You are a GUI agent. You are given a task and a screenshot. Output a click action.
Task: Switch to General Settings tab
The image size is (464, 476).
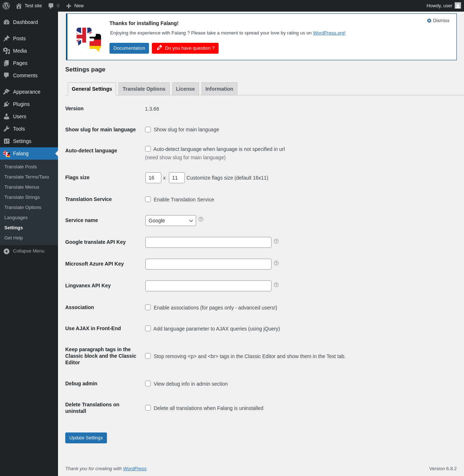92,89
